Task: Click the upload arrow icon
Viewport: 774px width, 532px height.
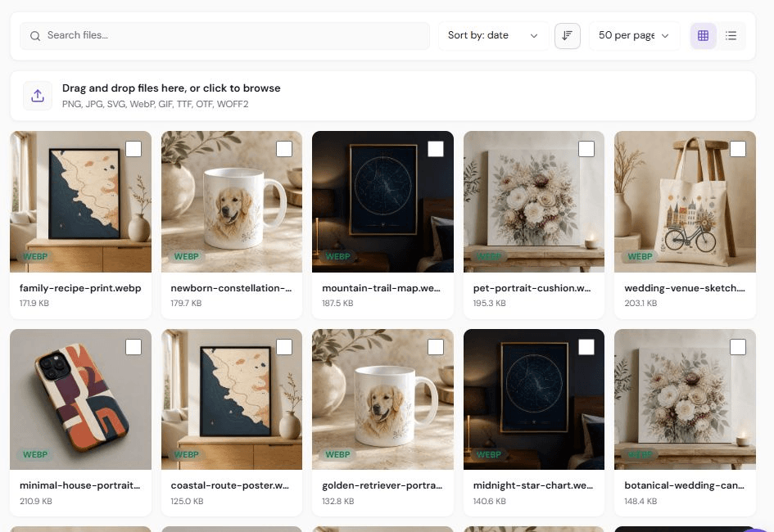Action: tap(38, 95)
